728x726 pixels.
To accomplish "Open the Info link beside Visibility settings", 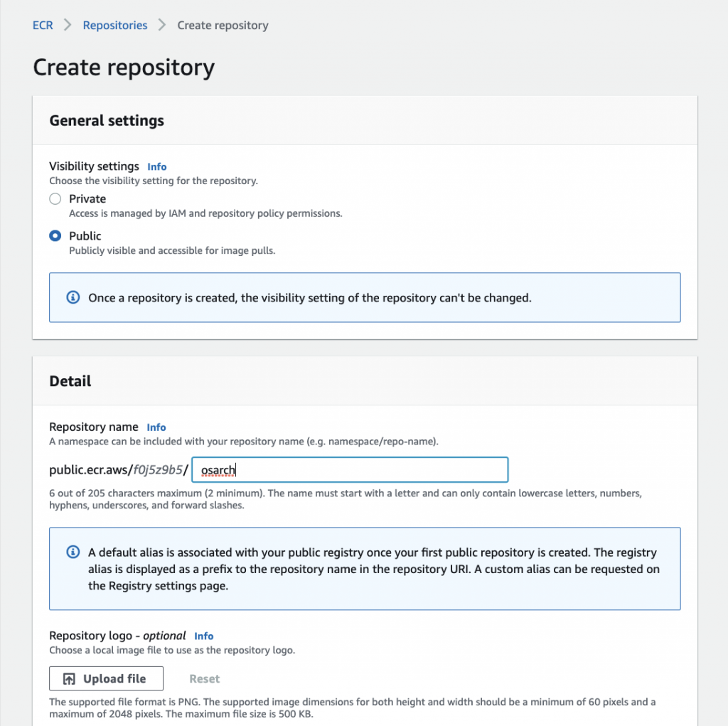I will pyautogui.click(x=156, y=167).
